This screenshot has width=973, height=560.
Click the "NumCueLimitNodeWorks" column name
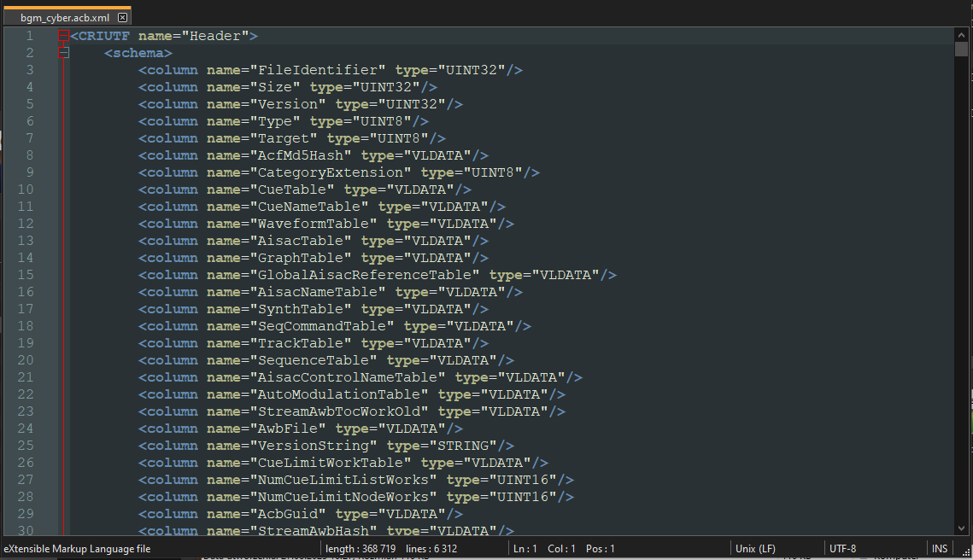click(343, 497)
